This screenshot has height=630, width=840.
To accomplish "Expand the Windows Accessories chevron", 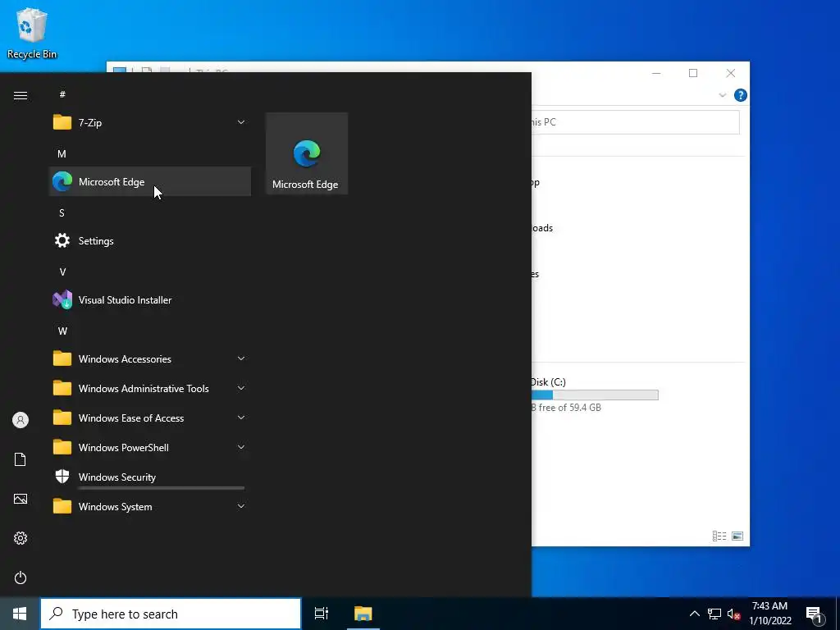I will pos(241,359).
